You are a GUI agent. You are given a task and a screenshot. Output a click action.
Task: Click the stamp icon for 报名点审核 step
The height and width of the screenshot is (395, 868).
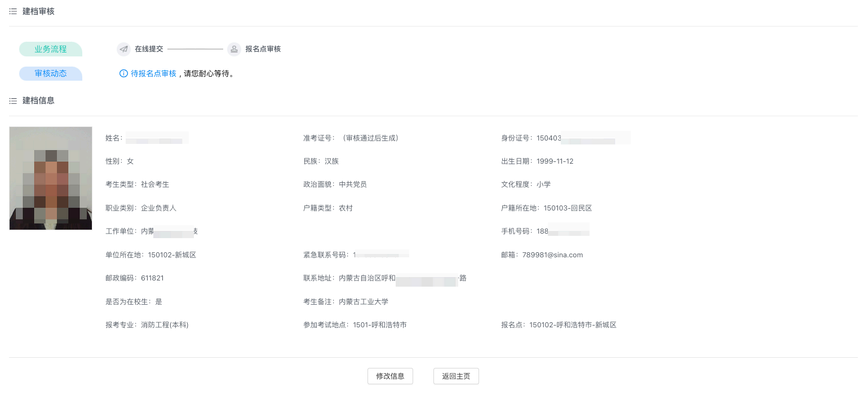coord(234,49)
